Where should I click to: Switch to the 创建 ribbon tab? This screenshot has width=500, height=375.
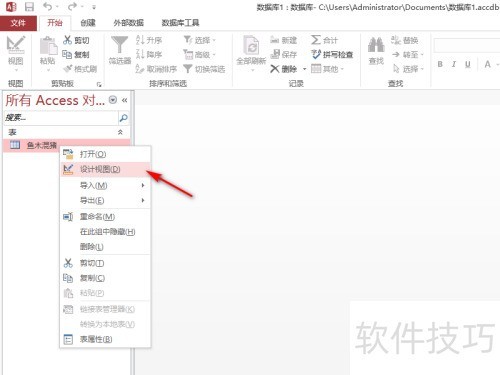click(88, 23)
